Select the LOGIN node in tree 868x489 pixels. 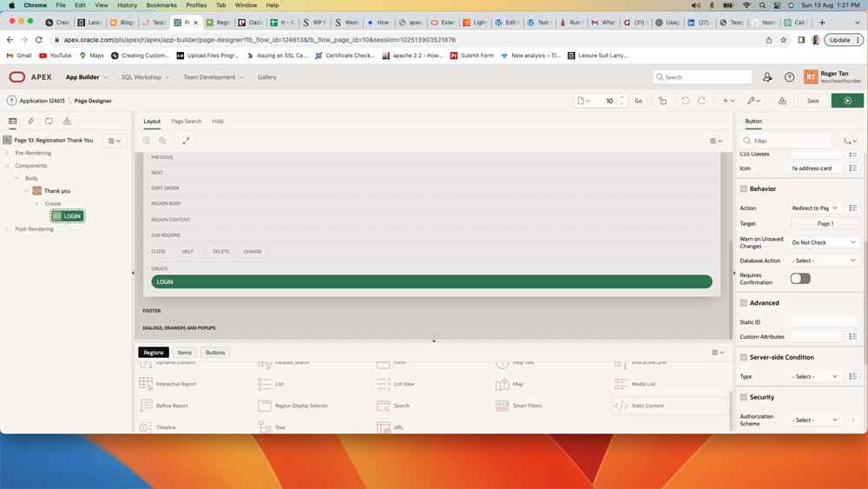click(68, 216)
